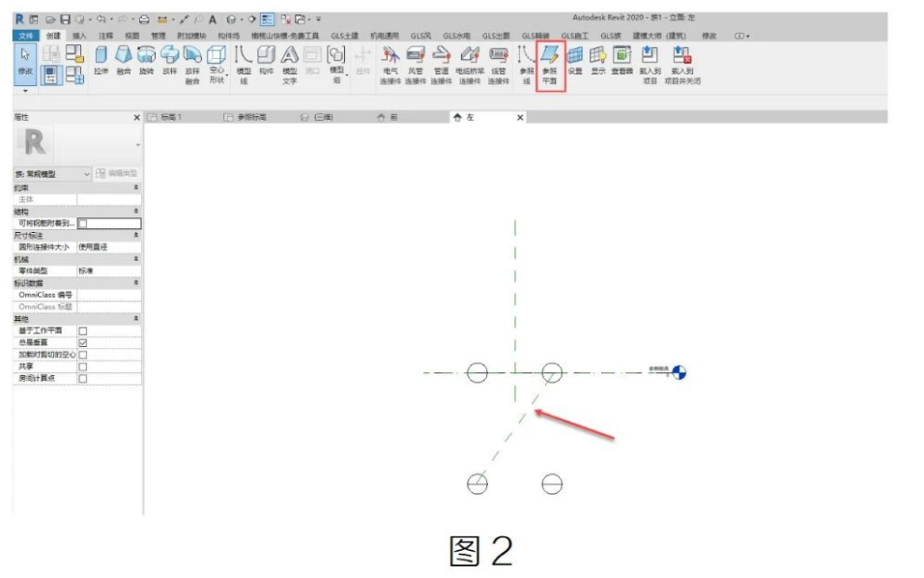Toggle the 基于工作平面 checkbox
924x578 pixels.
(82, 332)
